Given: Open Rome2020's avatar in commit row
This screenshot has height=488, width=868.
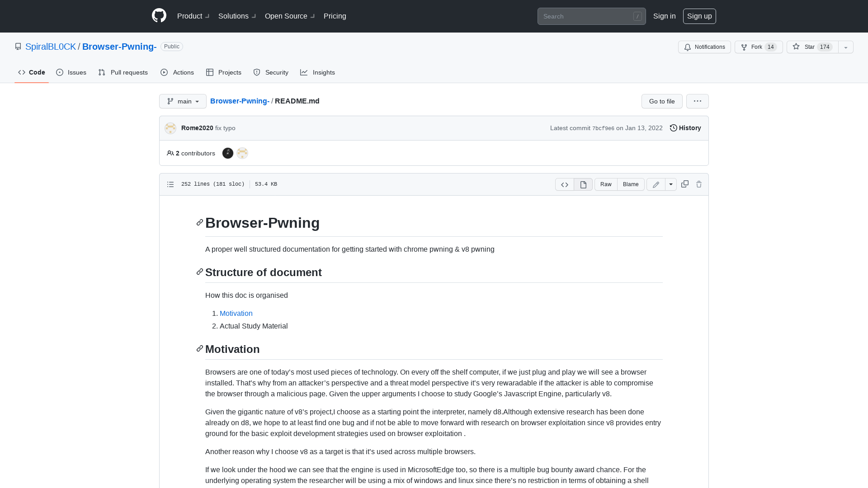Looking at the screenshot, I should tap(170, 128).
